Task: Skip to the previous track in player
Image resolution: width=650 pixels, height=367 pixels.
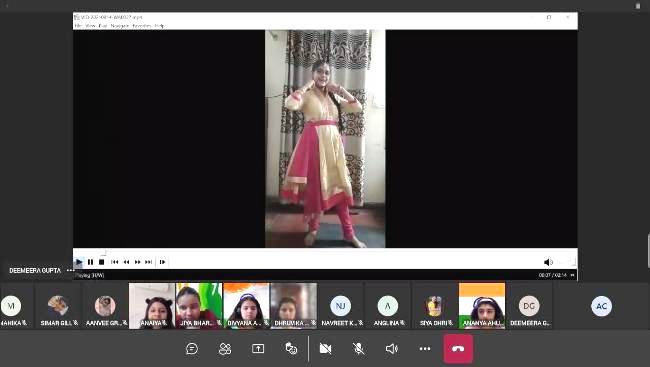Action: [x=114, y=262]
